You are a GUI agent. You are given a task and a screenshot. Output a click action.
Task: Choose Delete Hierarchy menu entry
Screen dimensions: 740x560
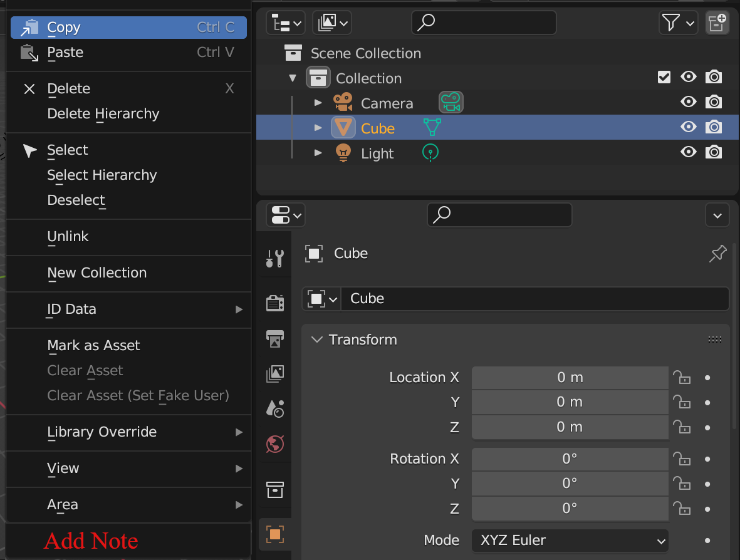128,114
